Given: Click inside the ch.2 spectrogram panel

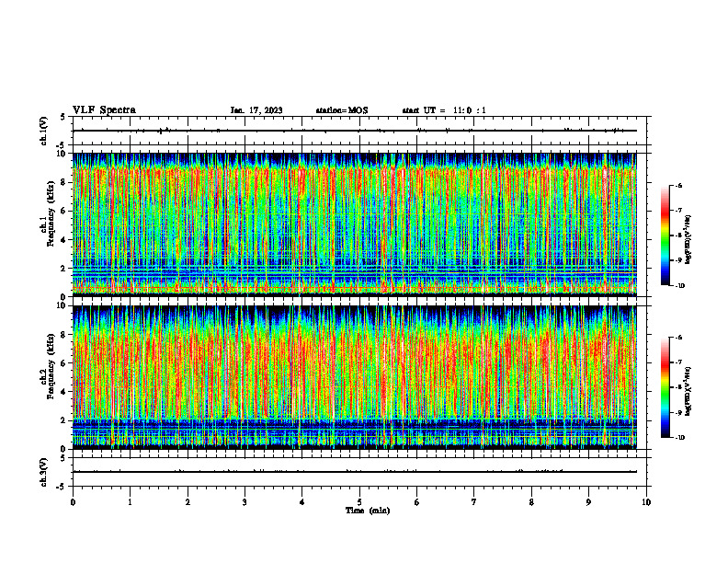Looking at the screenshot, I should pyautogui.click(x=355, y=377).
